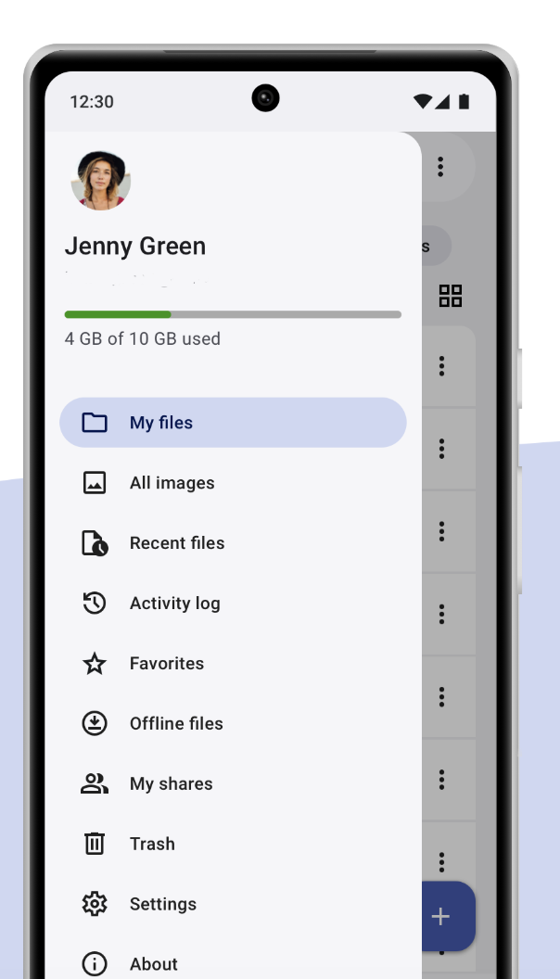Click the My shares people icon

95,784
